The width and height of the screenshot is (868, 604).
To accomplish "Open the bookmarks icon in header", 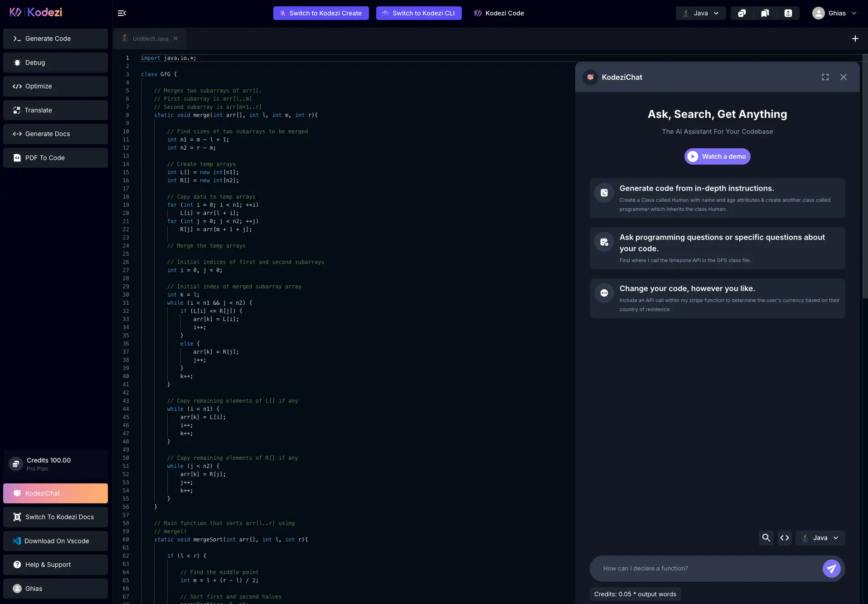I will point(765,13).
